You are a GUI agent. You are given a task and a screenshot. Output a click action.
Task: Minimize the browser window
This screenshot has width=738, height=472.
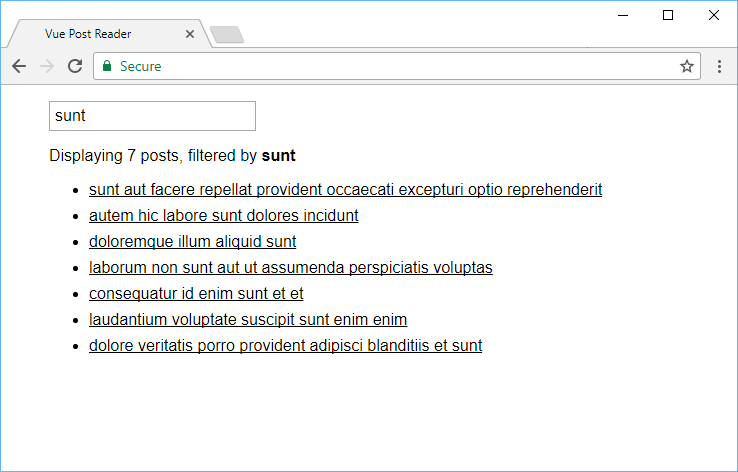pos(623,15)
